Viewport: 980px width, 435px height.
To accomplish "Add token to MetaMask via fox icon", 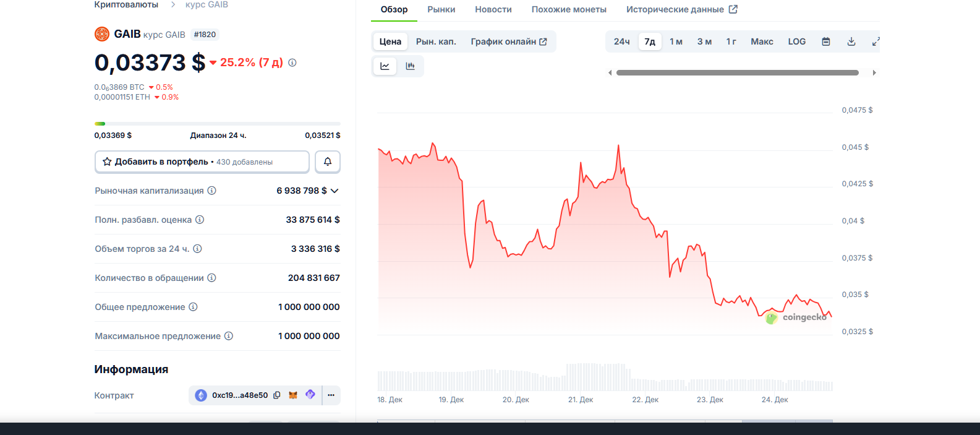I will pyautogui.click(x=293, y=395).
